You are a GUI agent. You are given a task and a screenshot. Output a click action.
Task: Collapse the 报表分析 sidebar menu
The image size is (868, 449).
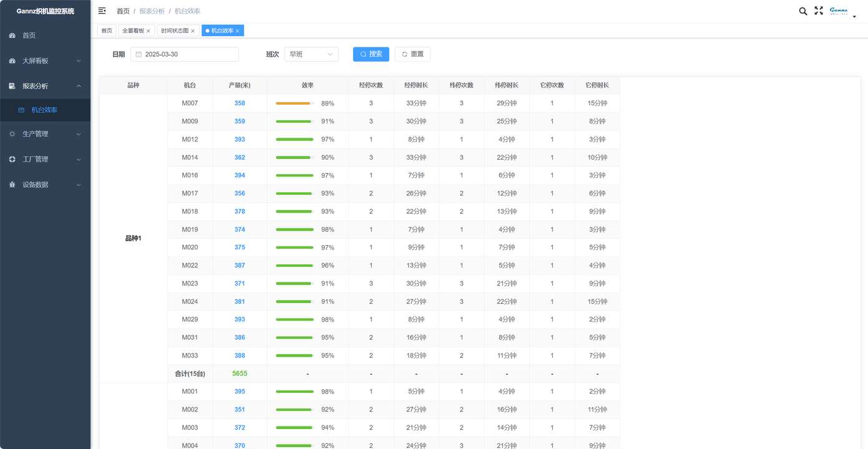(45, 86)
